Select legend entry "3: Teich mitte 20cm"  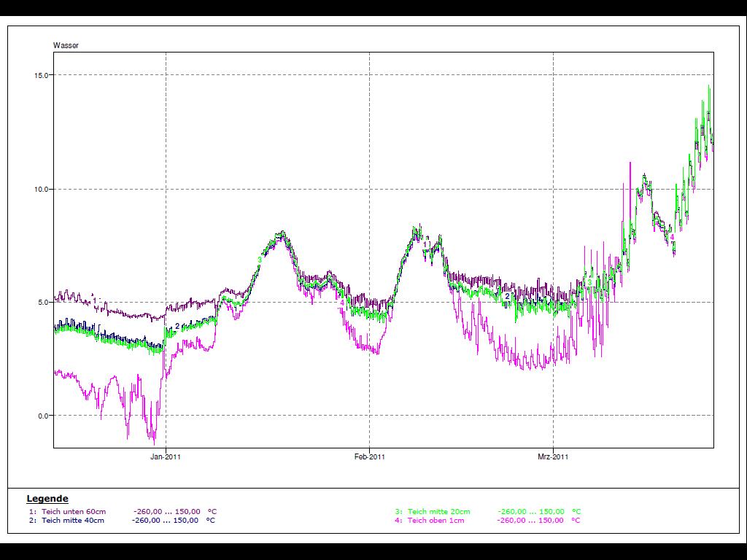pyautogui.click(x=433, y=511)
